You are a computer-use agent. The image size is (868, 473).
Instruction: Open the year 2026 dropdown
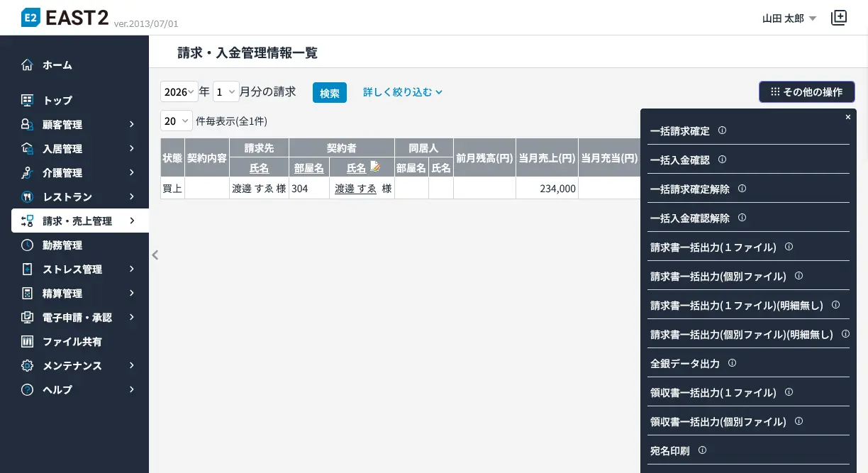pyautogui.click(x=179, y=92)
